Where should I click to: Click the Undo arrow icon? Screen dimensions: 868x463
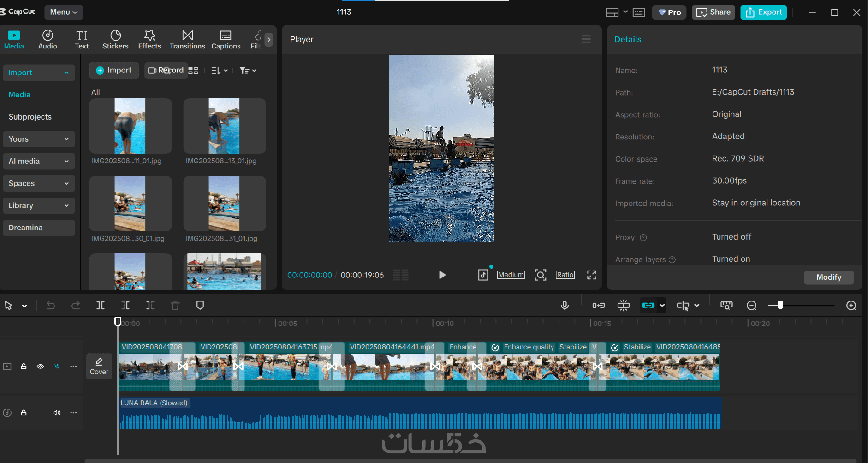(51, 305)
